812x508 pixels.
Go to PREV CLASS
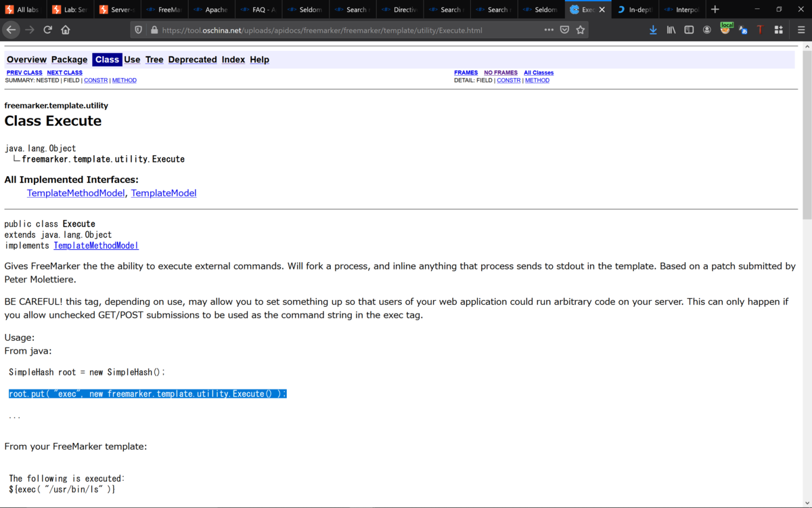24,72
